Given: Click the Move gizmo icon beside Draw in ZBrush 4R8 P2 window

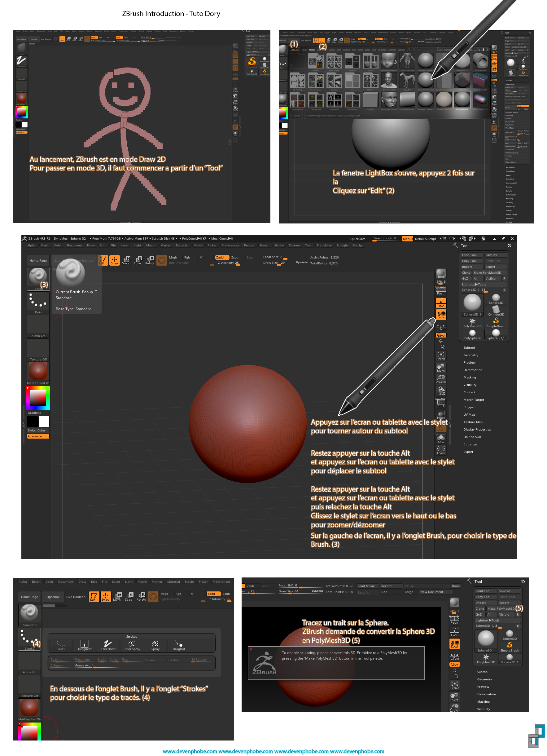Looking at the screenshot, I should pos(125,260).
